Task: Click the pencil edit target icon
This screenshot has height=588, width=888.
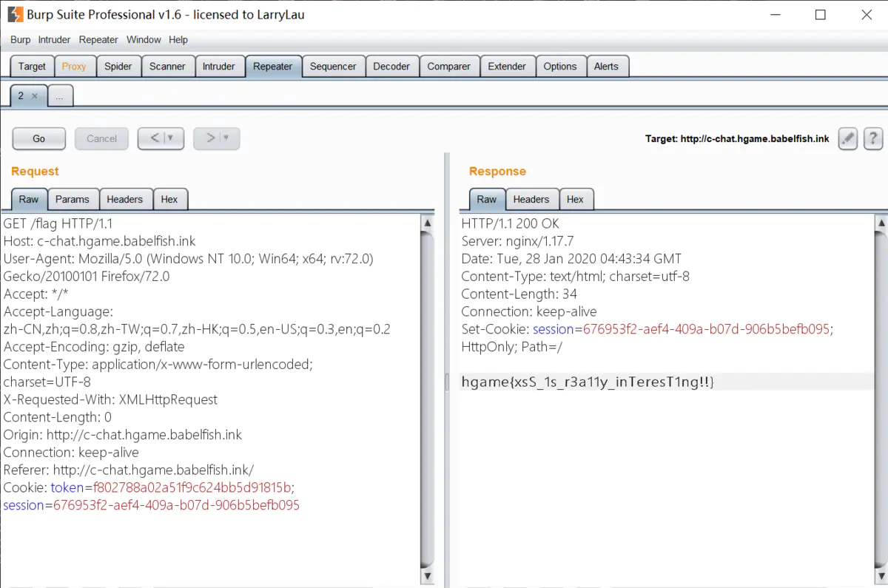Action: click(848, 138)
